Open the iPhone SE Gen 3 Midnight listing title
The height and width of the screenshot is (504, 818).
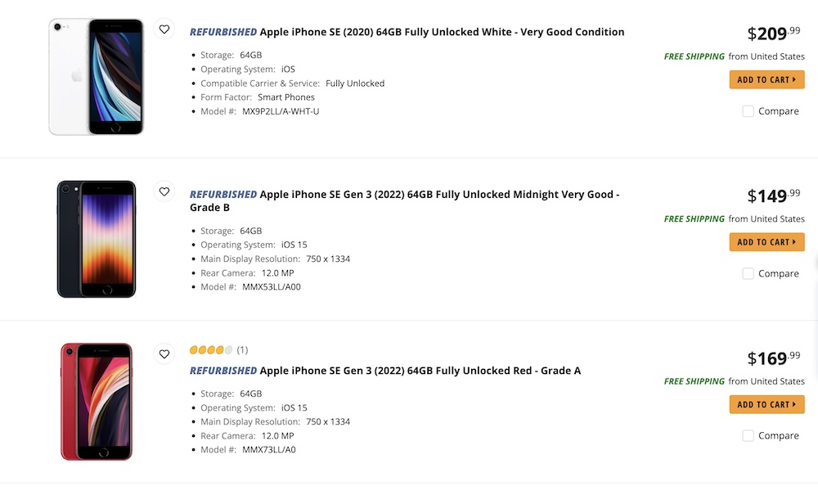pos(439,195)
